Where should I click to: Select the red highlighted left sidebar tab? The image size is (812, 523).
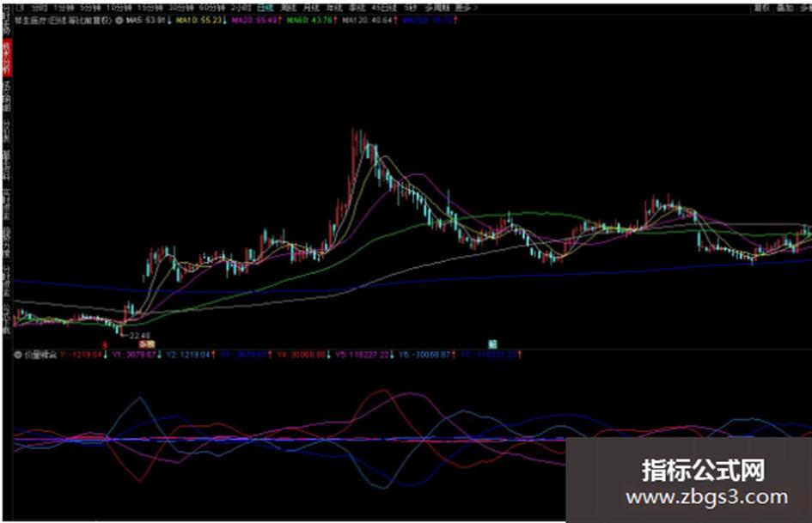(7, 58)
